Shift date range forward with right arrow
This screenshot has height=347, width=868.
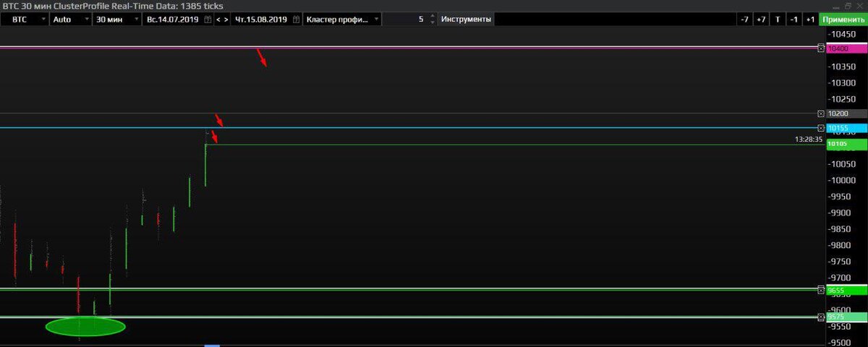click(x=226, y=20)
